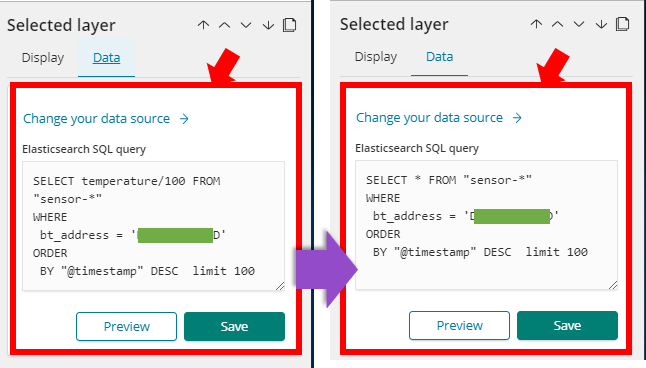Open Data tab in left panel
This screenshot has height=368, width=646.
pyautogui.click(x=106, y=58)
